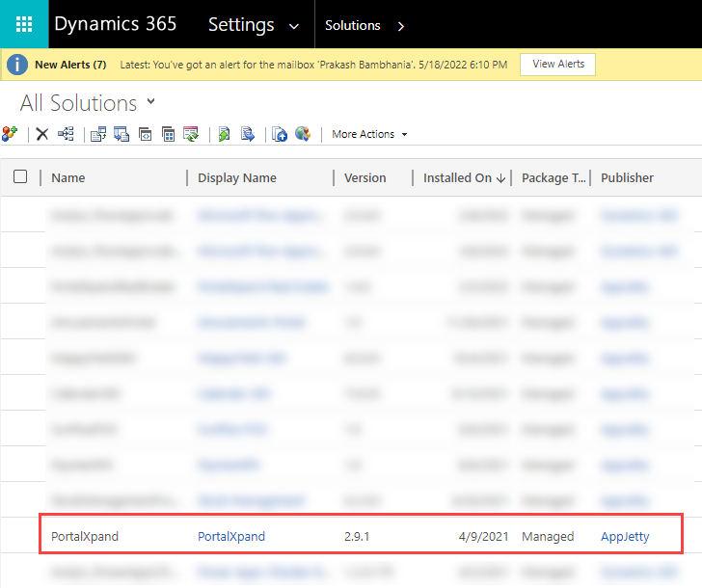Sort by Version column header
This screenshot has width=702, height=588.
tap(365, 177)
